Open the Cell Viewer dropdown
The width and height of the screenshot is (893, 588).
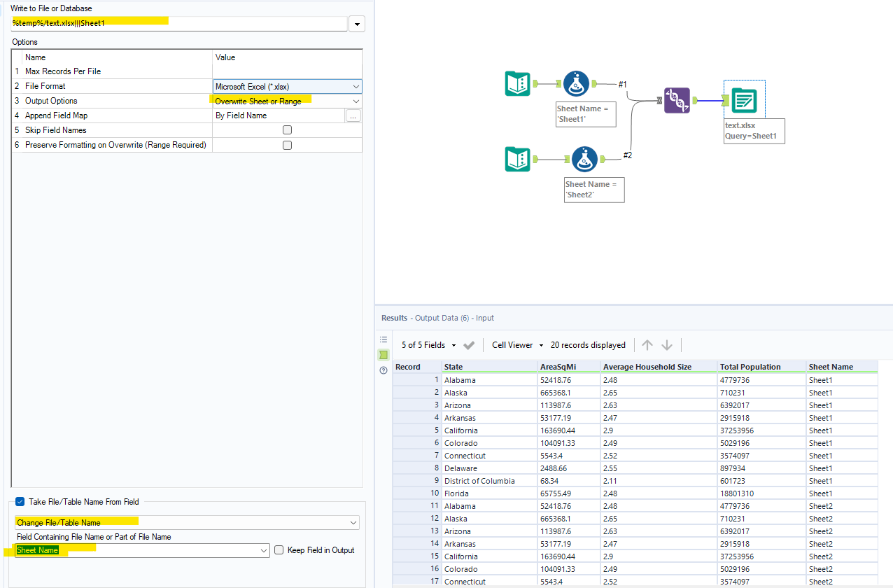tap(516, 344)
